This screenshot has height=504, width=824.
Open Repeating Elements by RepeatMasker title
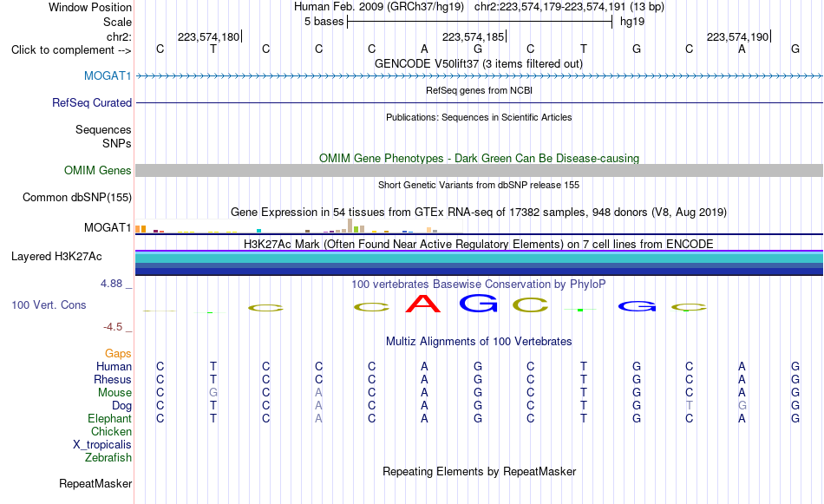point(479,471)
